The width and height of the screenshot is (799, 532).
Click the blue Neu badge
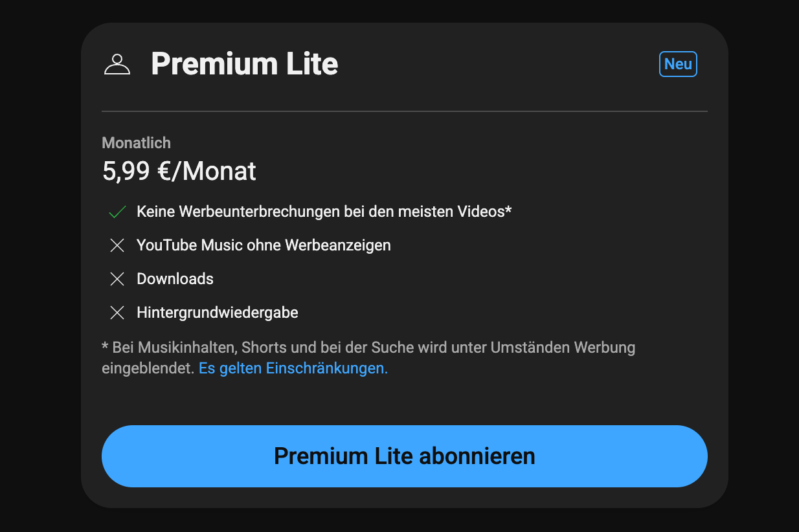coord(678,64)
